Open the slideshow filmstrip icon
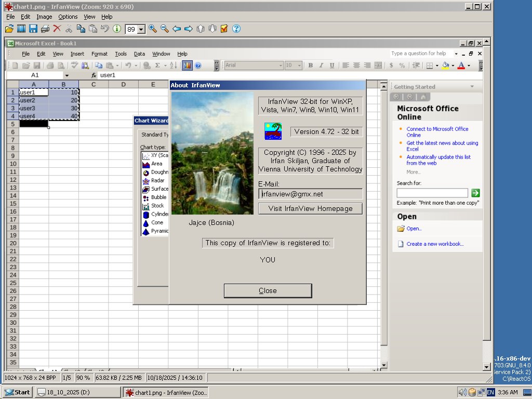 click(21, 29)
